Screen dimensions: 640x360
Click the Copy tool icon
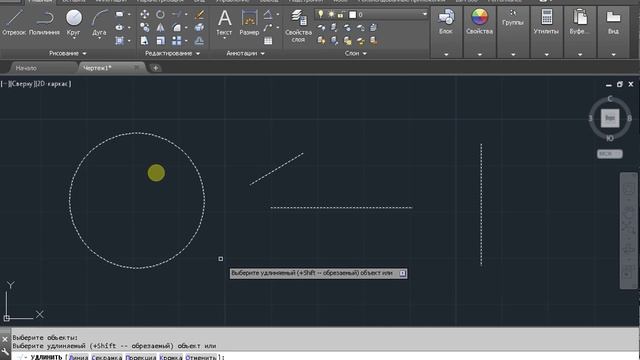tap(144, 28)
